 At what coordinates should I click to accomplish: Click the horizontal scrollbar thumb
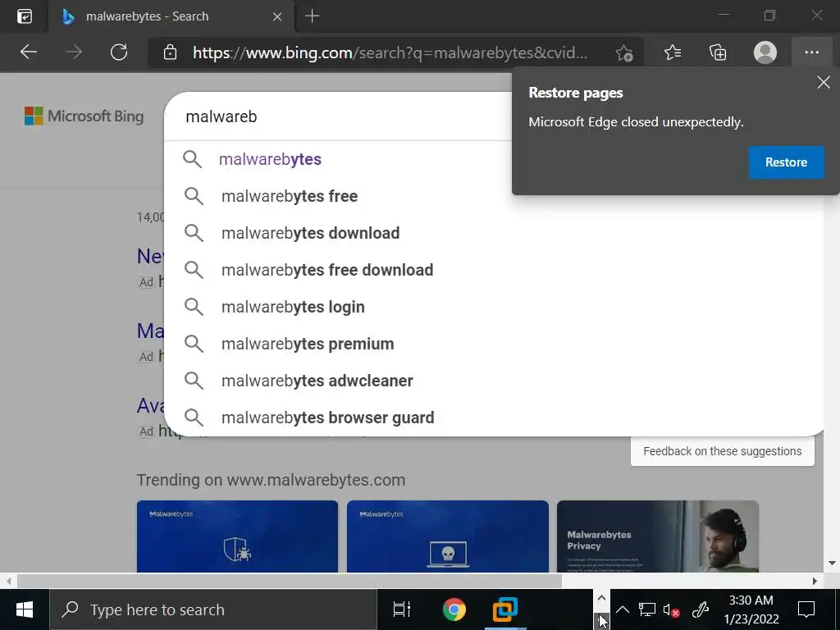pos(290,581)
